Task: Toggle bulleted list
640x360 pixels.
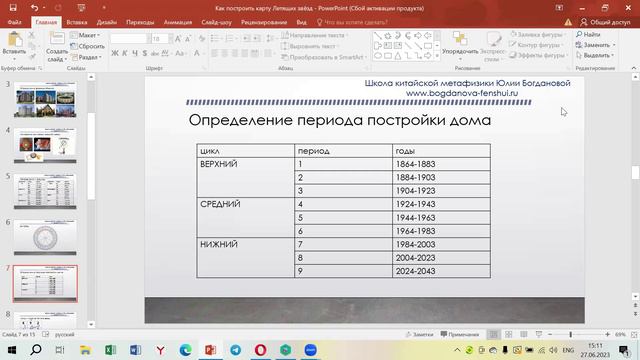Action: coord(216,38)
